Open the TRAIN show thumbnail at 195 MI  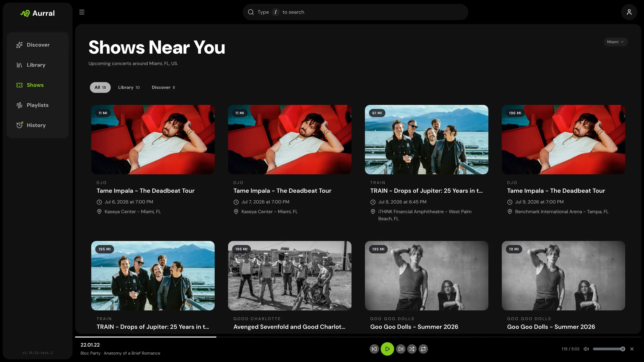tap(153, 276)
